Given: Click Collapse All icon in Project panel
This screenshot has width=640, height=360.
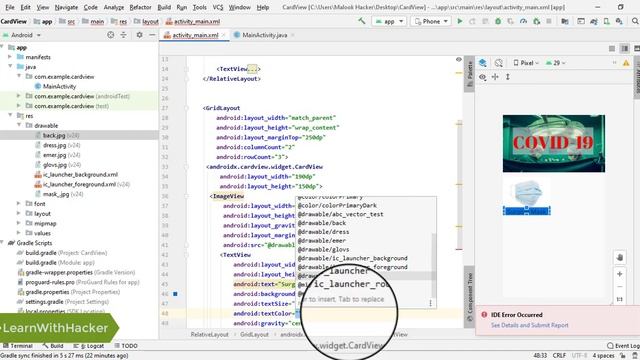Looking at the screenshot, I should click(123, 35).
